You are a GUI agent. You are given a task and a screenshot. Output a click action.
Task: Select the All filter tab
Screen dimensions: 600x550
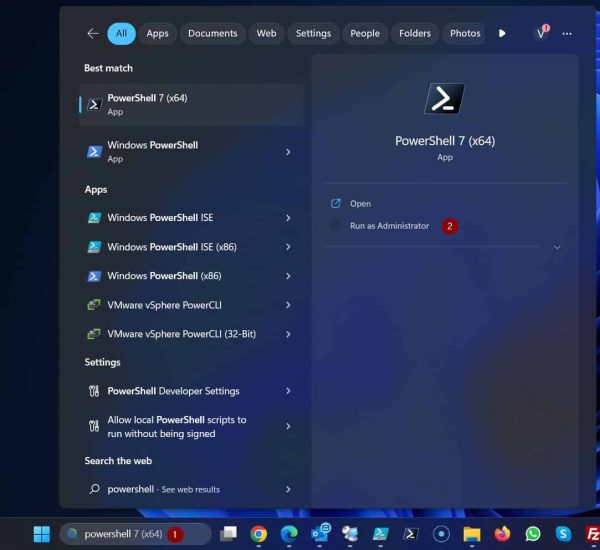click(121, 34)
